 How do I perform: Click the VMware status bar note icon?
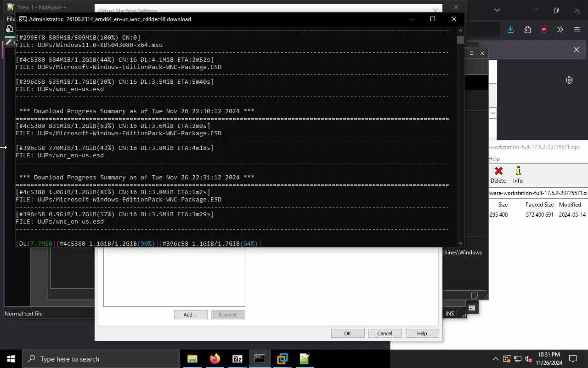coord(475,296)
